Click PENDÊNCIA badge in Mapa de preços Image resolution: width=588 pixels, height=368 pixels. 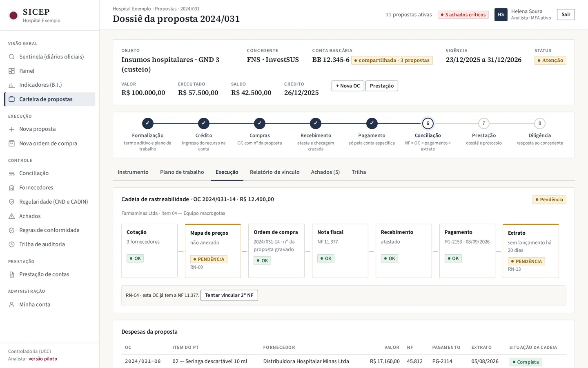(x=209, y=259)
